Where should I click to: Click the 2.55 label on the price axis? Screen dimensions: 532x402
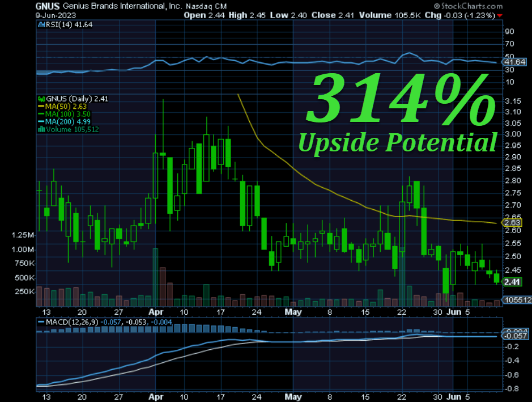tap(513, 243)
